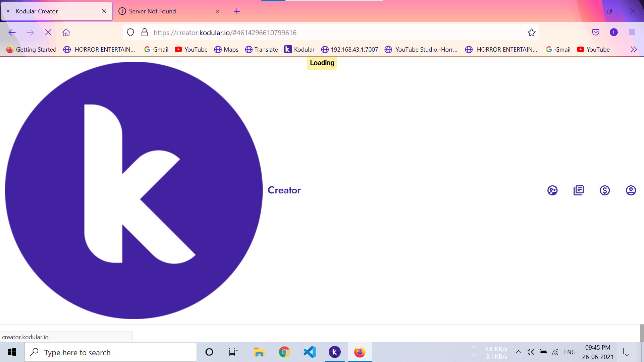The width and height of the screenshot is (644, 362).
Task: Show more bookmarks with the chevron
Action: coord(633,50)
